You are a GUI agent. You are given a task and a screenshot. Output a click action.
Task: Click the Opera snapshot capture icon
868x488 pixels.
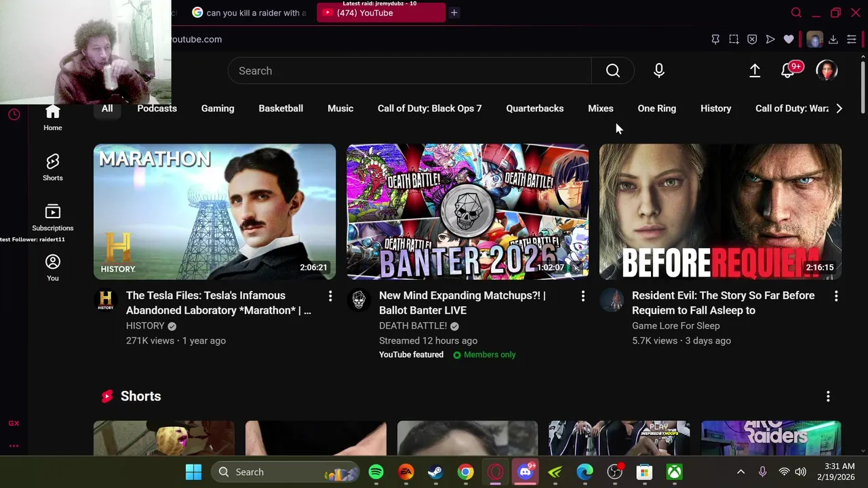(x=734, y=39)
